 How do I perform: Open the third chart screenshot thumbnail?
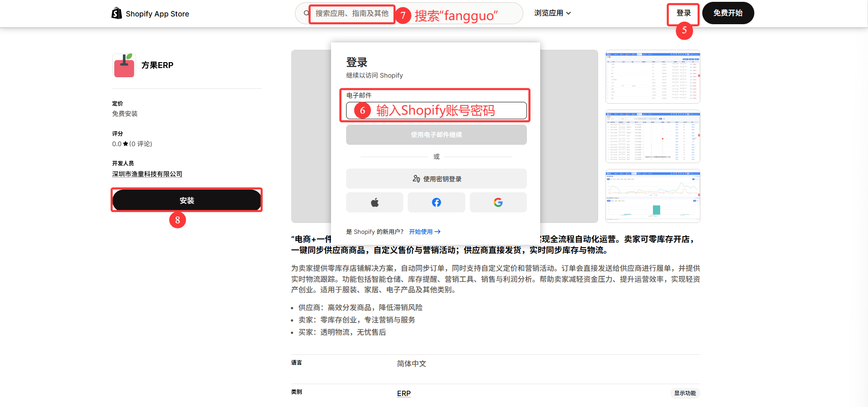652,196
